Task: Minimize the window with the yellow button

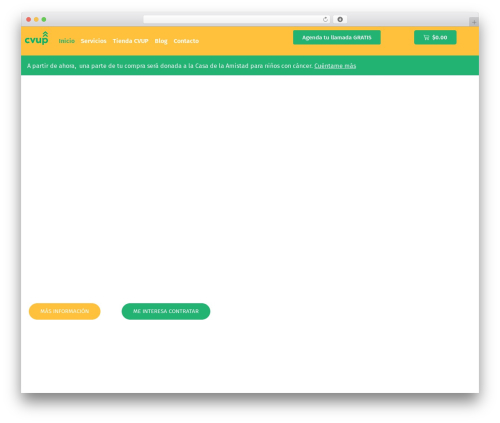Action: click(x=36, y=19)
